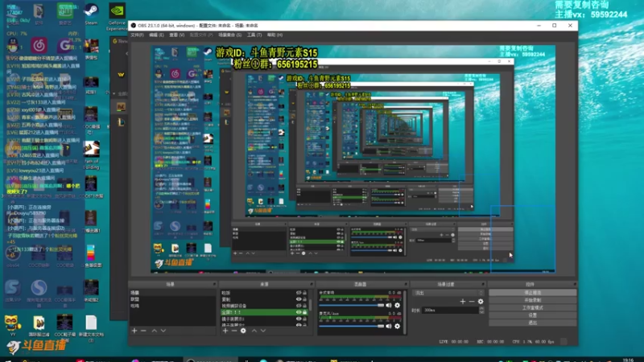Click the 停止推流 stop streaming button
Screen dimensions: 644x362
pos(533,293)
